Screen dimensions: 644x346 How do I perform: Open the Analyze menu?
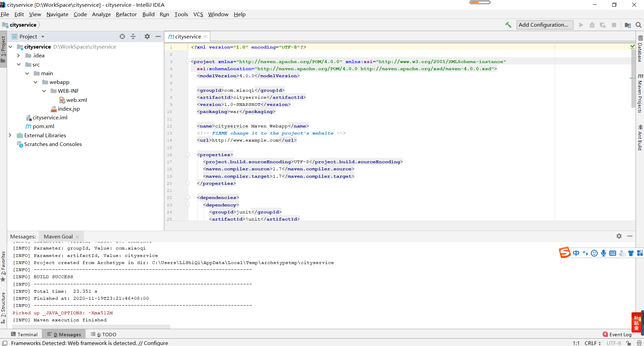[101, 14]
